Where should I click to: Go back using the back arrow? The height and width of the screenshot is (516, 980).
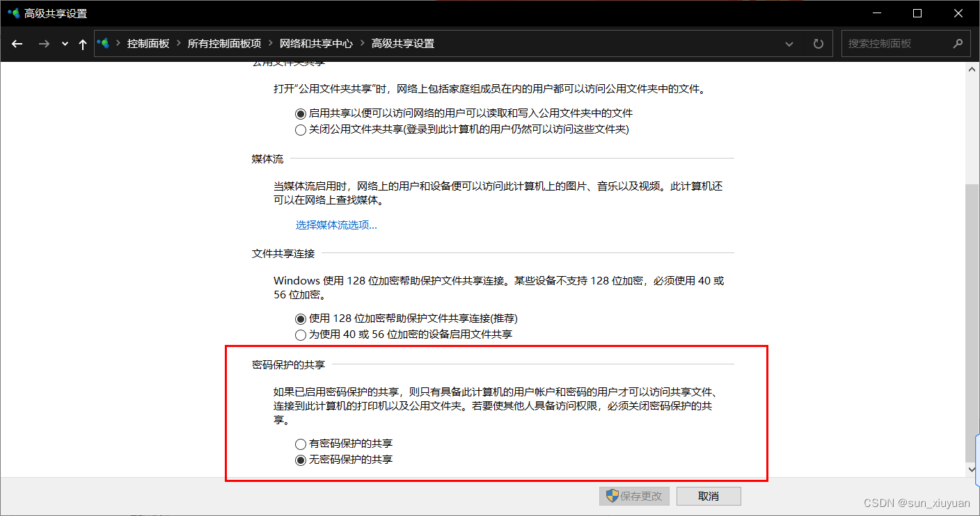pos(17,44)
